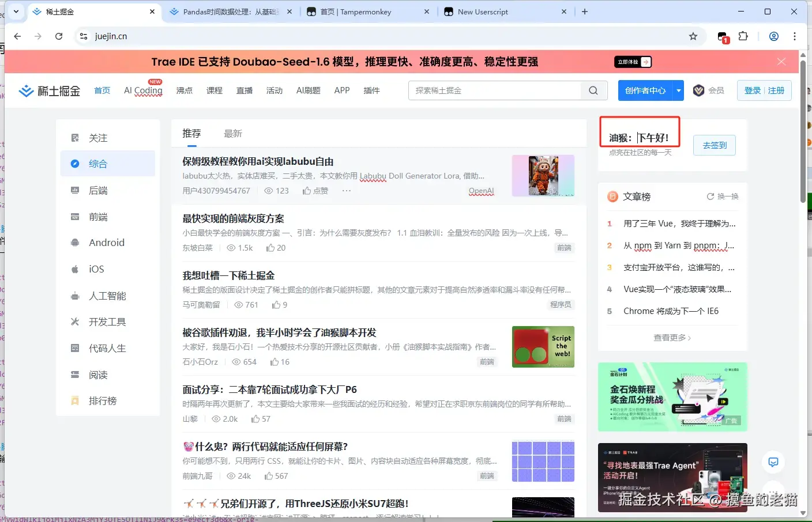
Task: Open 课程 nav item
Action: 215,90
